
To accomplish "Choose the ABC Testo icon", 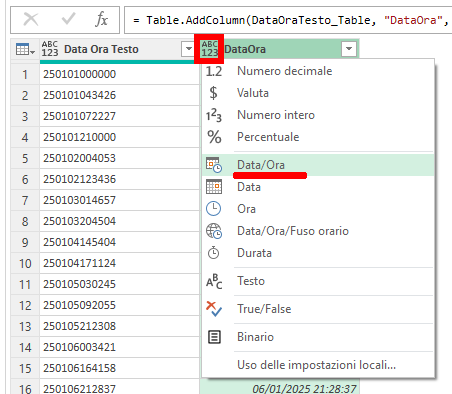I will point(214,281).
